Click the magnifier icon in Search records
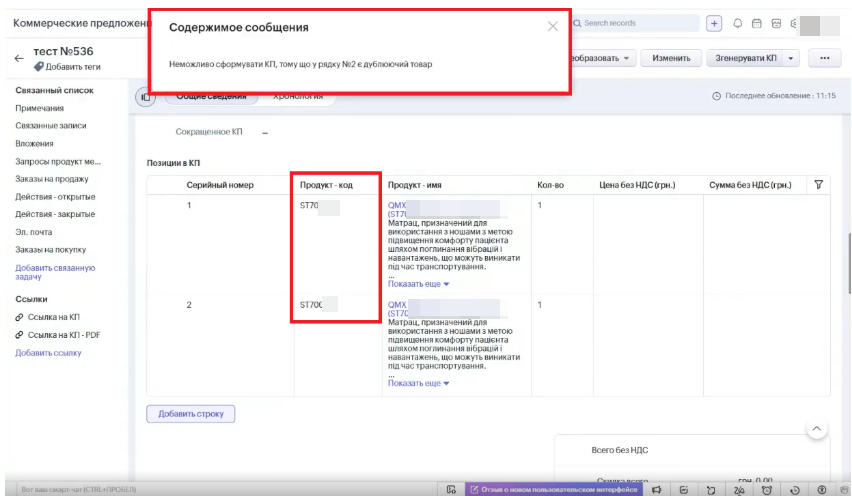 coord(577,23)
